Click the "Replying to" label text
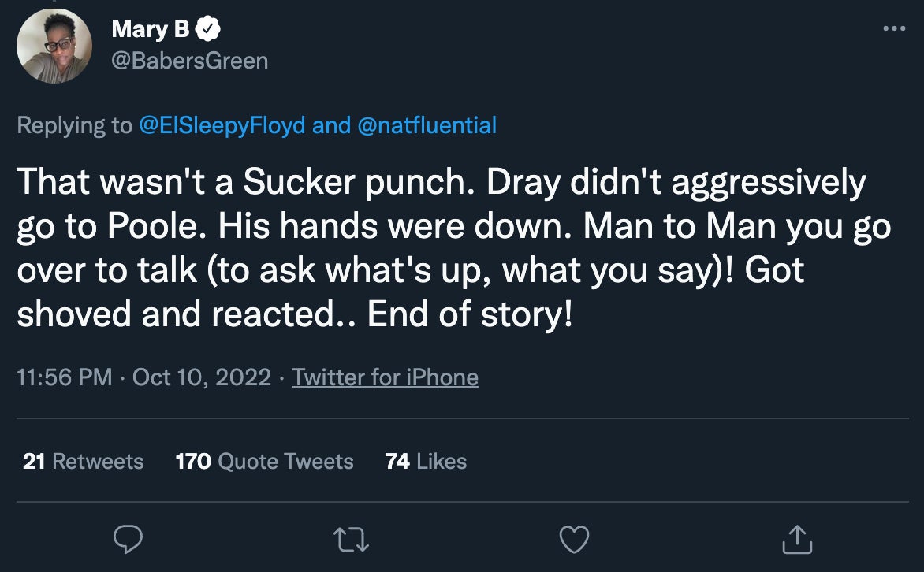924x572 pixels. click(x=74, y=125)
